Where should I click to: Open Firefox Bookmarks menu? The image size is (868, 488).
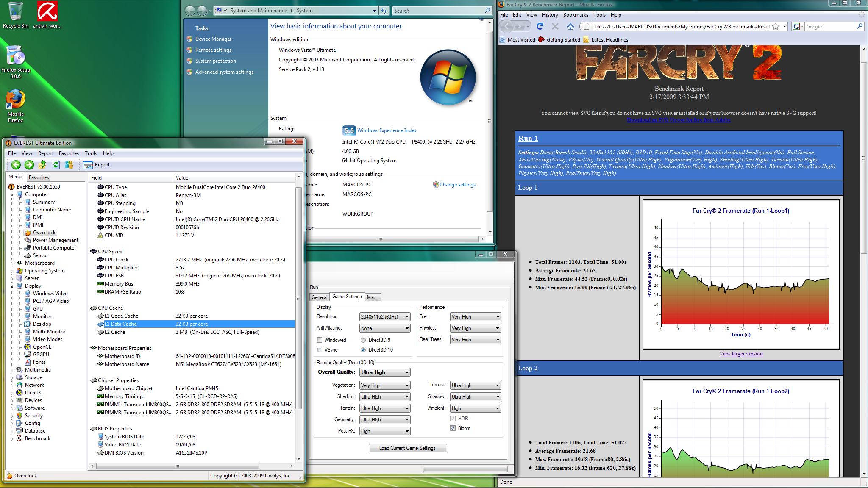point(576,15)
